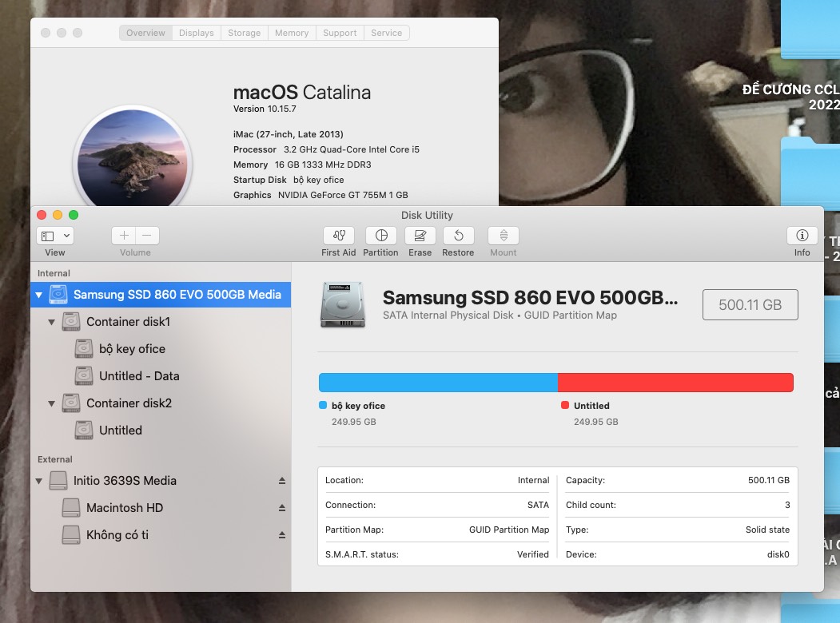This screenshot has height=623, width=840.
Task: Click the Child count value 3
Action: [x=787, y=505]
